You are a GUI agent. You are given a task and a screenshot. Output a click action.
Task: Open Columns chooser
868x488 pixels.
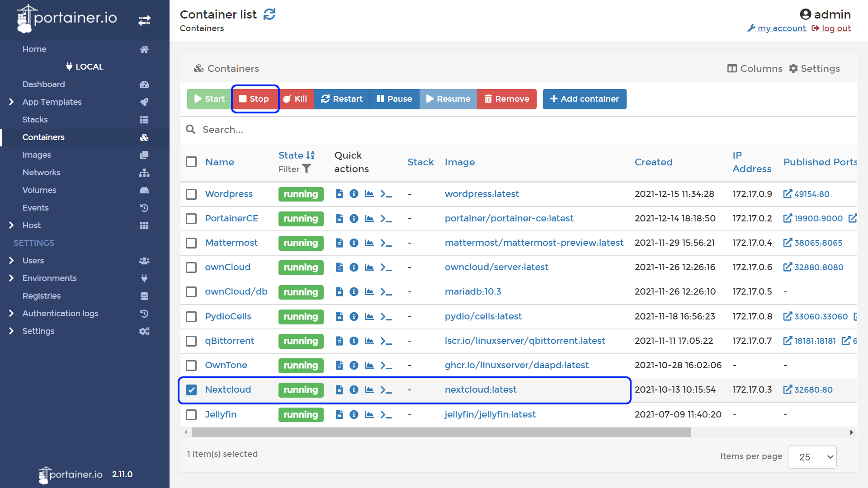coord(755,68)
